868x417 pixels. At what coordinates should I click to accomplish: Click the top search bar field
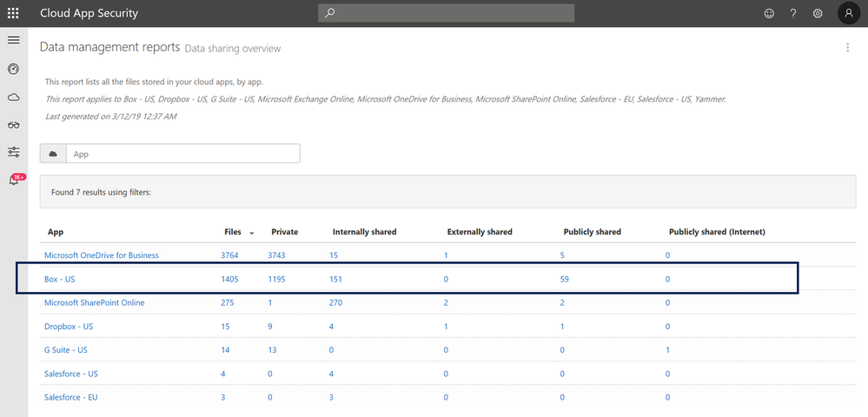click(x=447, y=13)
